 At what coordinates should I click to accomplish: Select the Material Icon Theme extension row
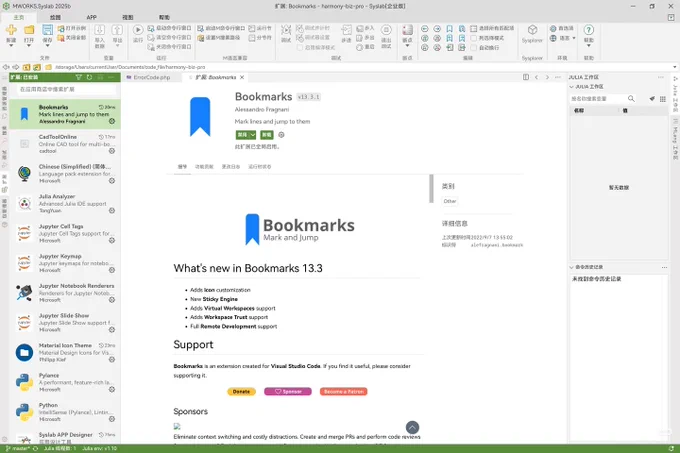point(65,352)
